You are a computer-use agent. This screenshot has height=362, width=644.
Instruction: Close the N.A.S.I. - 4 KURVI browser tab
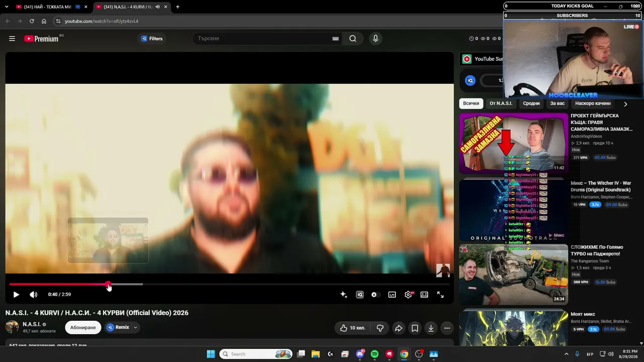point(166,7)
